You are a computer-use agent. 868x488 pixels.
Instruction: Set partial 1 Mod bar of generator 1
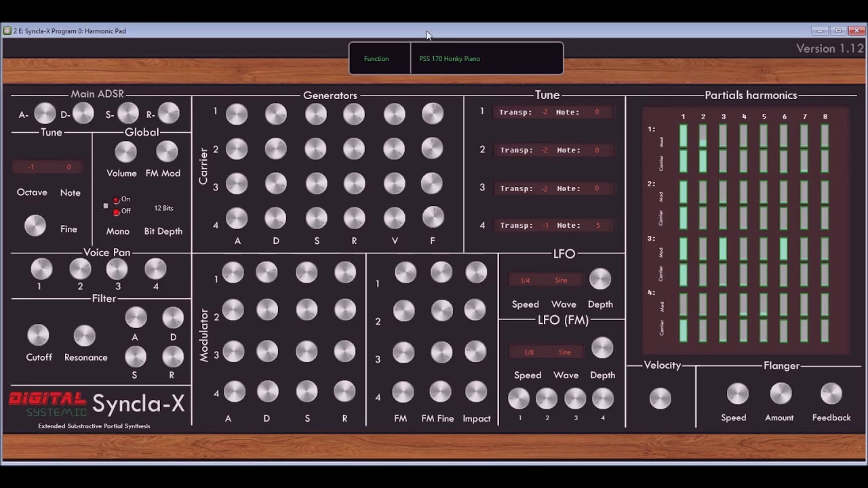tap(683, 136)
